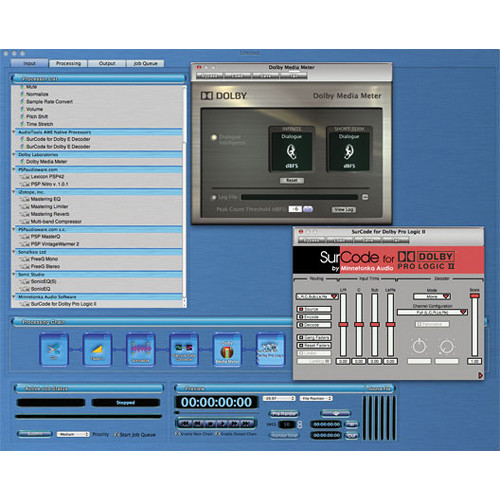Click the Peak Count Threshold value field
This screenshot has width=500, height=500.
coord(295,209)
